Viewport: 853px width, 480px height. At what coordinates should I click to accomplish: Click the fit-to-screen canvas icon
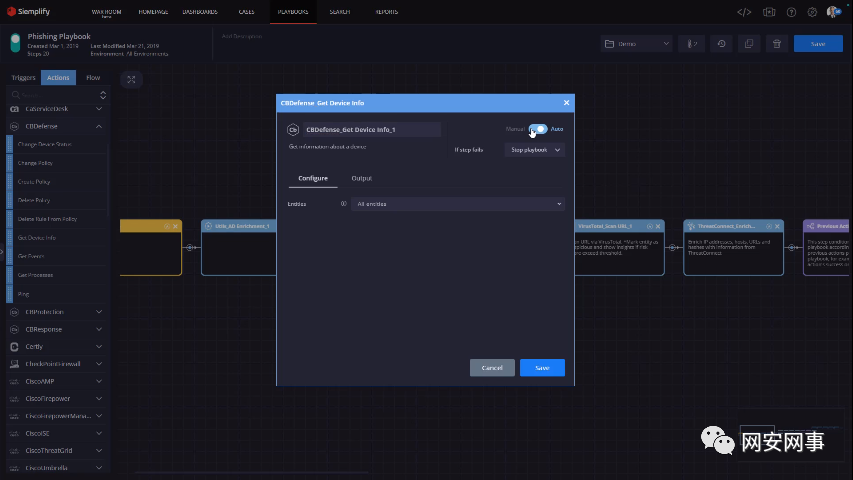click(131, 79)
